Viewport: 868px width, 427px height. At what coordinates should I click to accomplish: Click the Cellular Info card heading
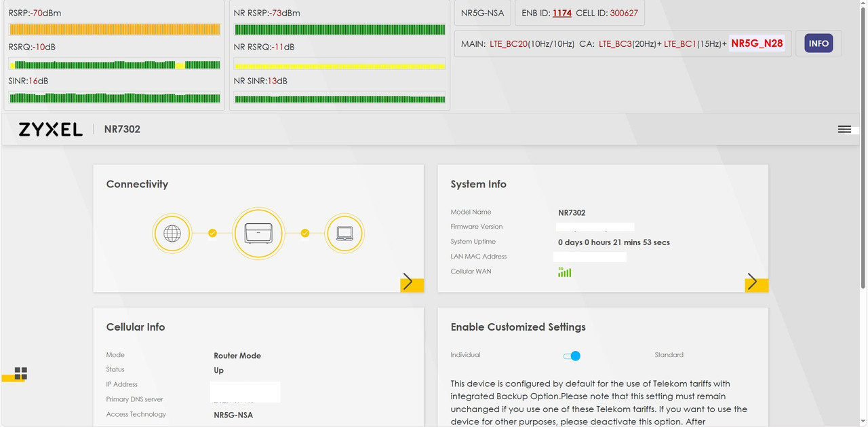point(136,327)
